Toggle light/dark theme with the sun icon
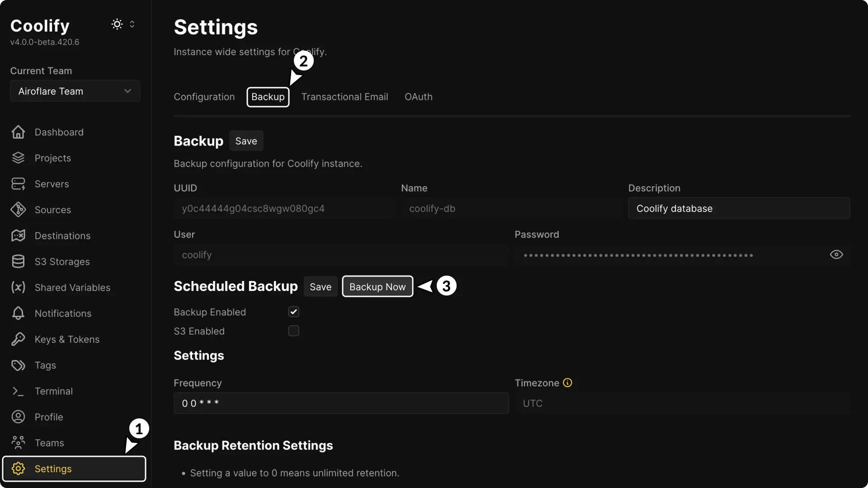Image resolution: width=868 pixels, height=488 pixels. (117, 24)
